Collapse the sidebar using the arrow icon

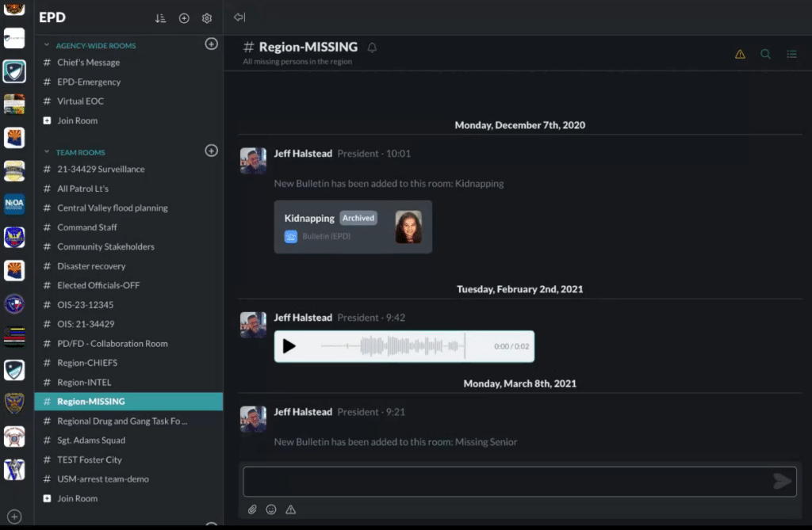coord(239,16)
